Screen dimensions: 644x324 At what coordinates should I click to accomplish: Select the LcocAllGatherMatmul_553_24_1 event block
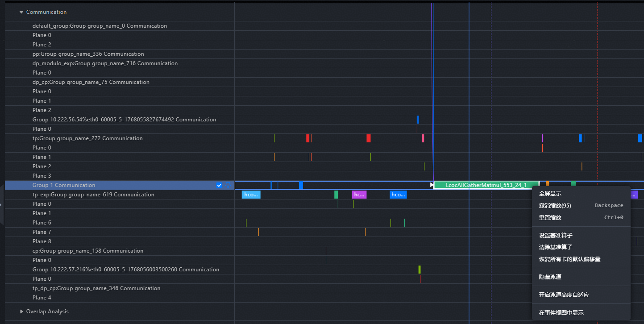tap(486, 185)
